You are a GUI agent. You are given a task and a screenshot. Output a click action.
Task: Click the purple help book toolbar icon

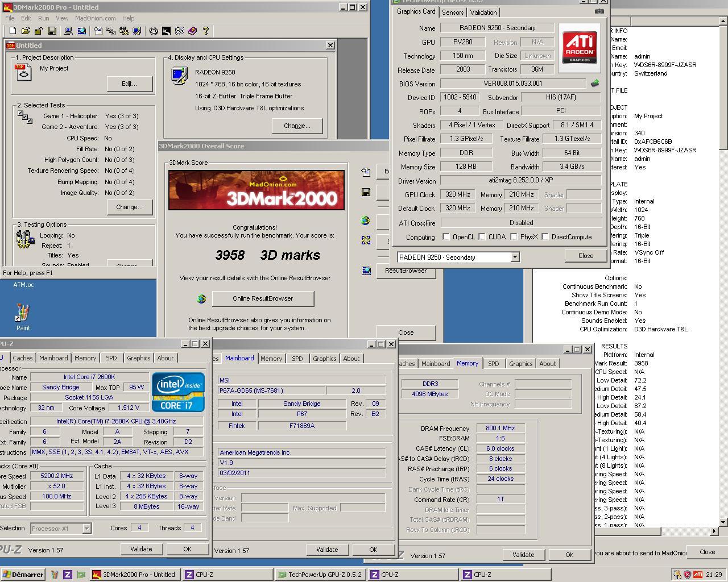192,31
